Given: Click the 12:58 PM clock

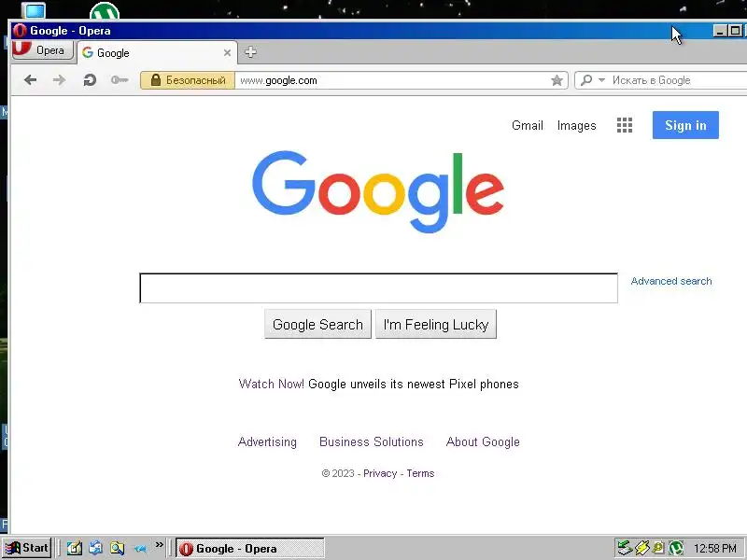Looking at the screenshot, I should point(714,549).
